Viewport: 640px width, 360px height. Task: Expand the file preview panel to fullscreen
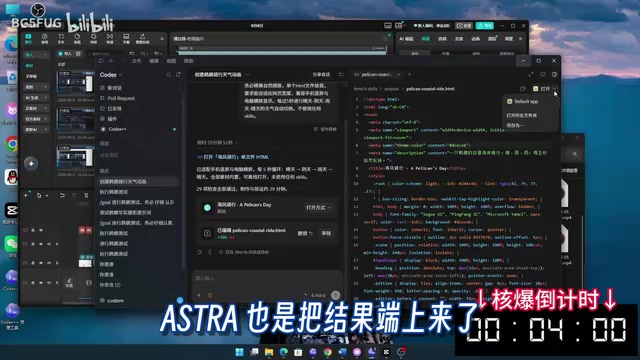(531, 75)
